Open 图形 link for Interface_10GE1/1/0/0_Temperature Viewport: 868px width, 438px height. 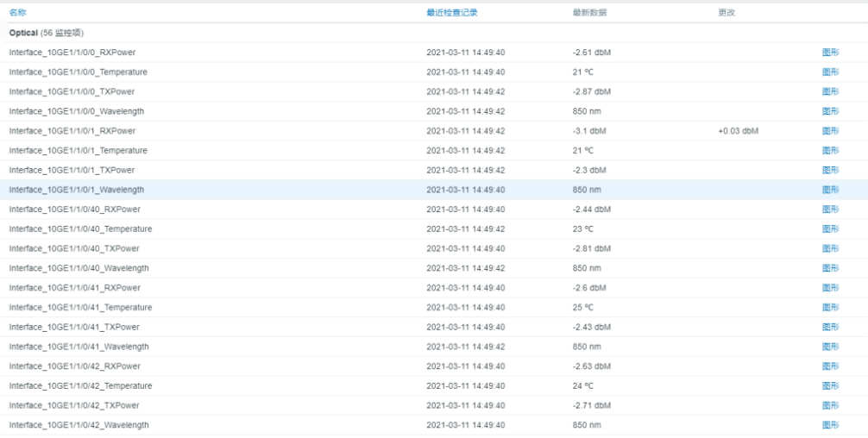click(x=830, y=72)
